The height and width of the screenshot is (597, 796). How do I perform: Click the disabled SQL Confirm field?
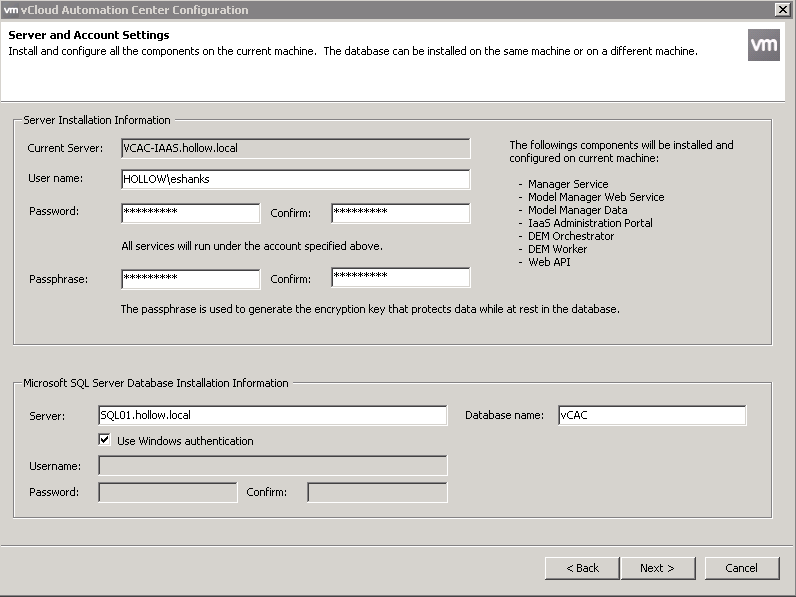pos(377,492)
